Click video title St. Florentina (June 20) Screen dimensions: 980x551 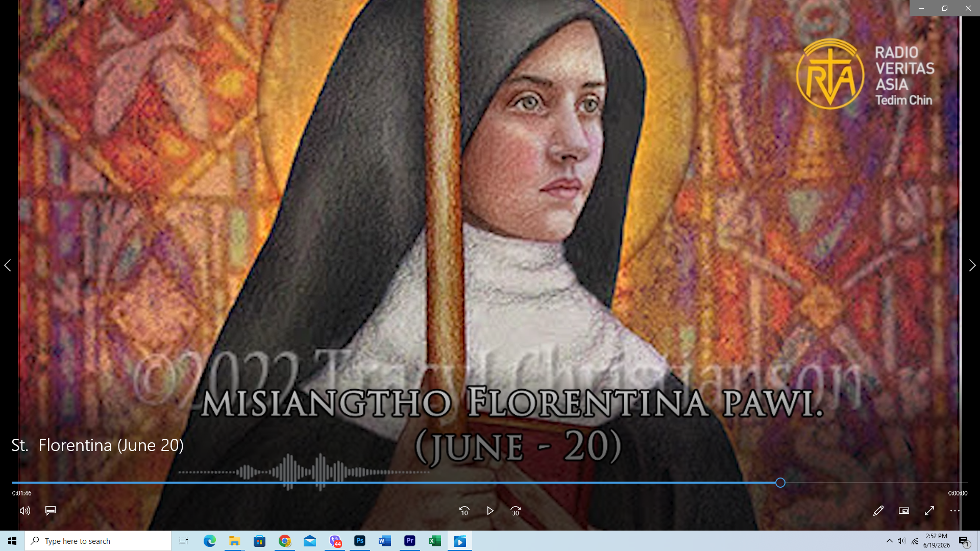[x=97, y=445]
